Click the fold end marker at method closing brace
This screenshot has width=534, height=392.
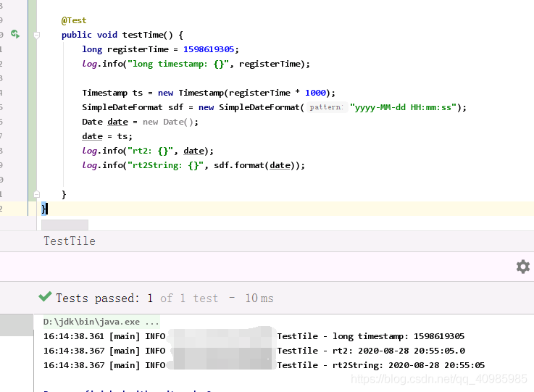[36, 194]
